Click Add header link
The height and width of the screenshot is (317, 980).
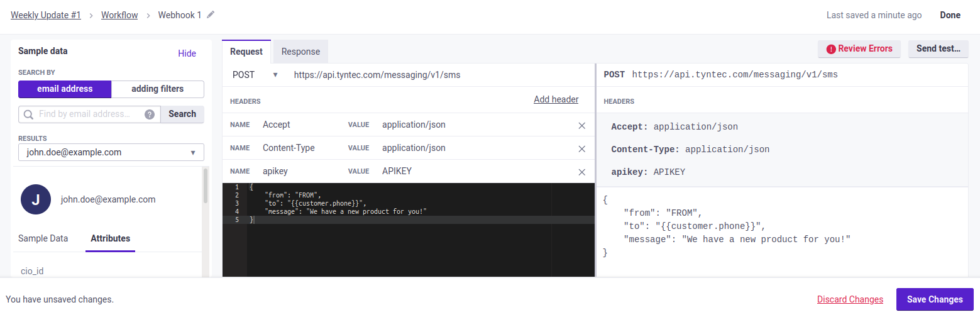556,99
